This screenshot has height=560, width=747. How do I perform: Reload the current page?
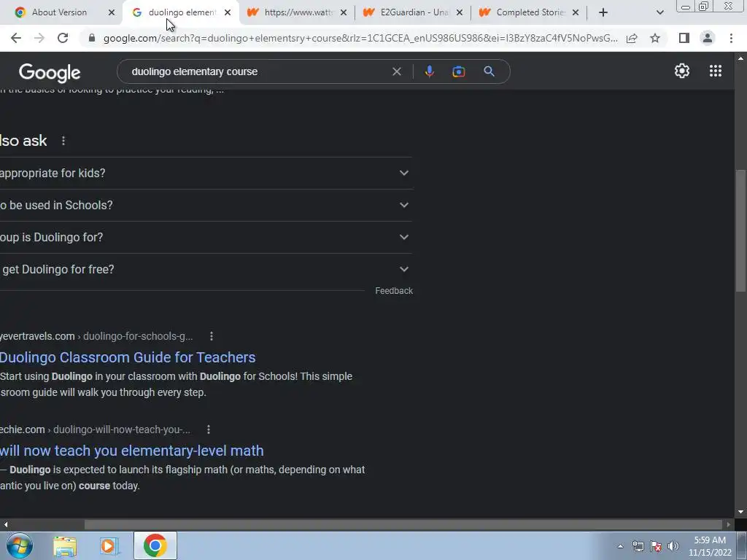point(63,38)
